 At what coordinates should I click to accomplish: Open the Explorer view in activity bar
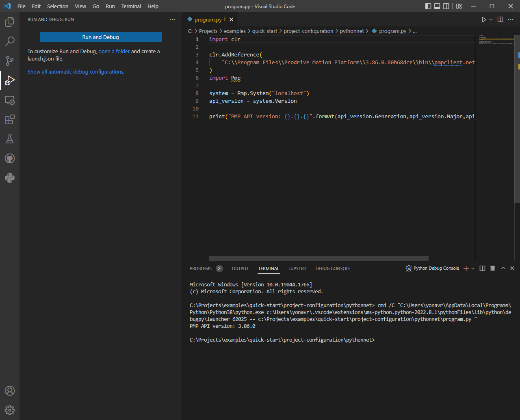point(10,22)
